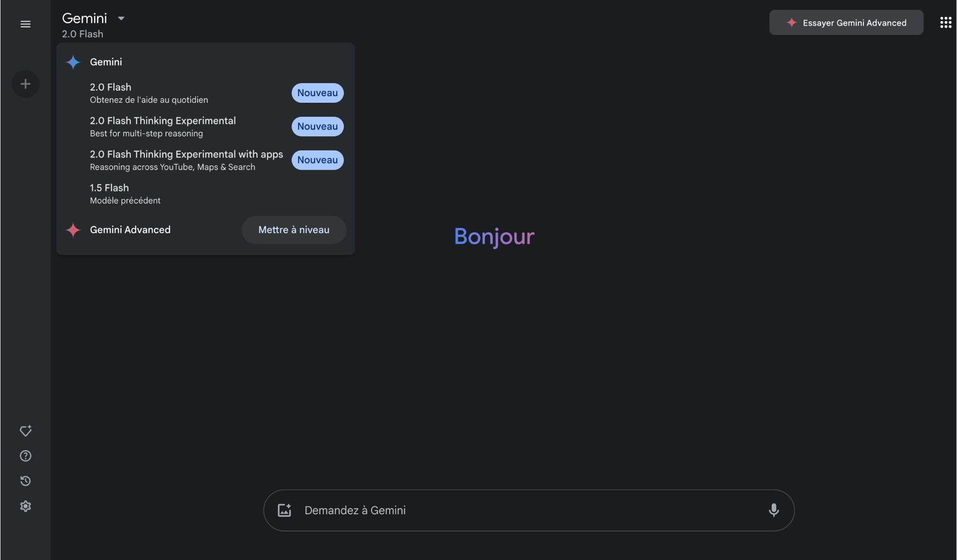Start a new chat with the plus icon
This screenshot has height=560, width=957.
click(x=25, y=84)
